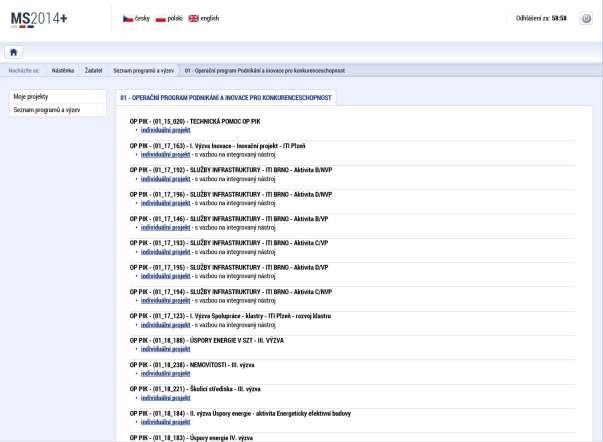This screenshot has height=442, width=603.
Task: Open Nástěnka breadcrumb
Action: [63, 70]
